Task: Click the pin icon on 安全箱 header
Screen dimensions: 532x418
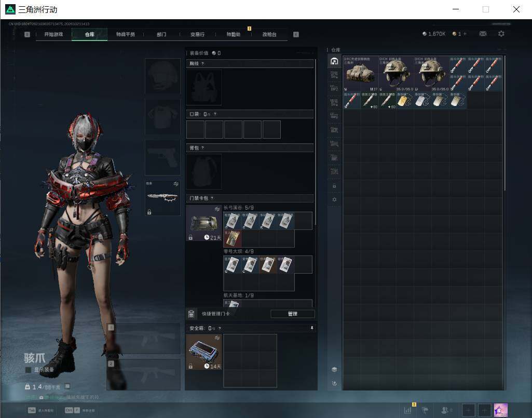Action: tap(312, 328)
